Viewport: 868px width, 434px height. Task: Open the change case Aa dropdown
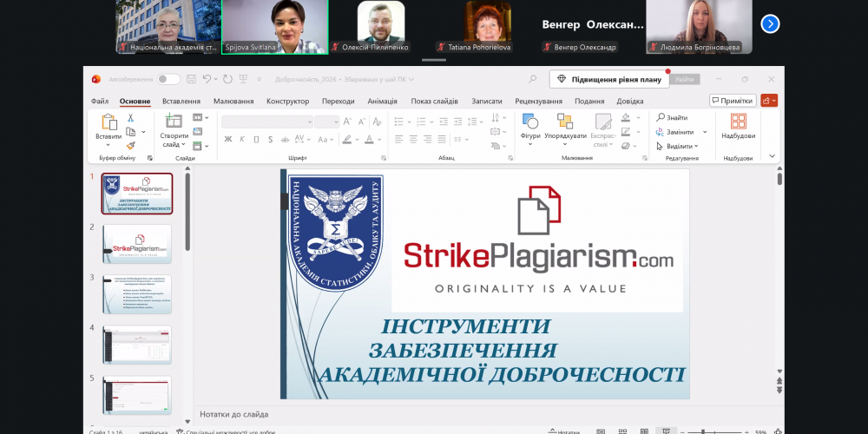326,139
